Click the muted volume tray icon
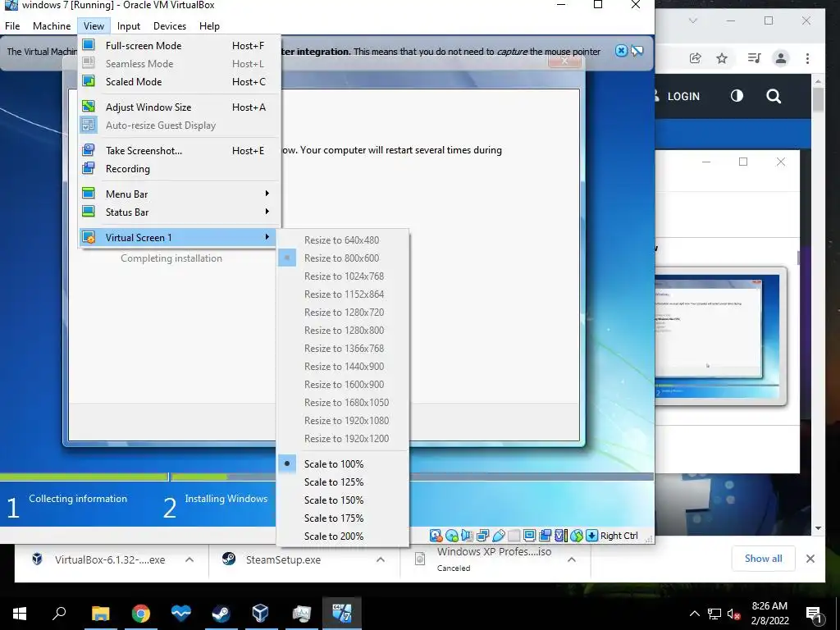840x630 pixels. [734, 614]
